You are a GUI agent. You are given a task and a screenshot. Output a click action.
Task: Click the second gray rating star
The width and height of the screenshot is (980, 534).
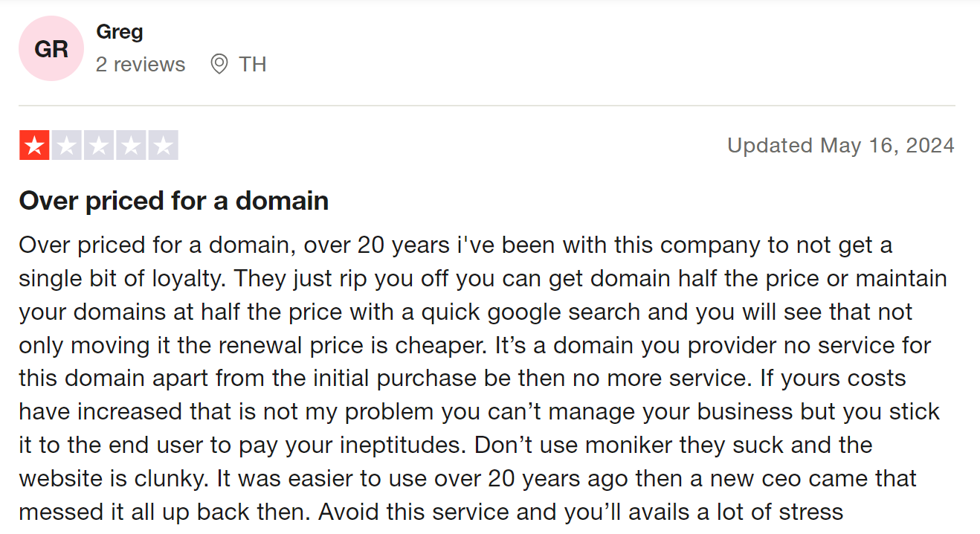pos(67,145)
